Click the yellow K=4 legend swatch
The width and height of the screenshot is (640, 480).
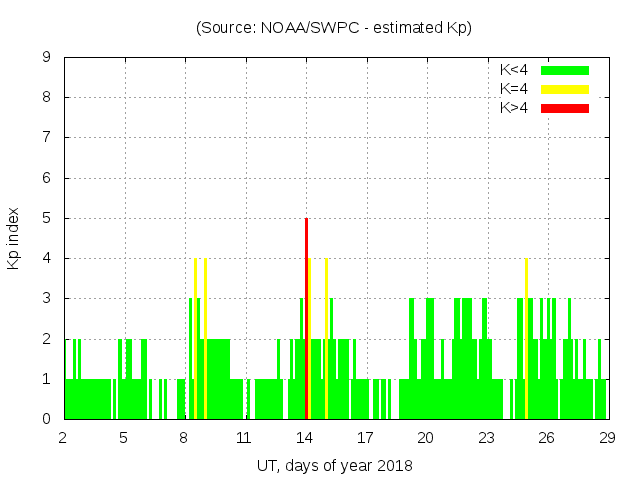pos(565,89)
